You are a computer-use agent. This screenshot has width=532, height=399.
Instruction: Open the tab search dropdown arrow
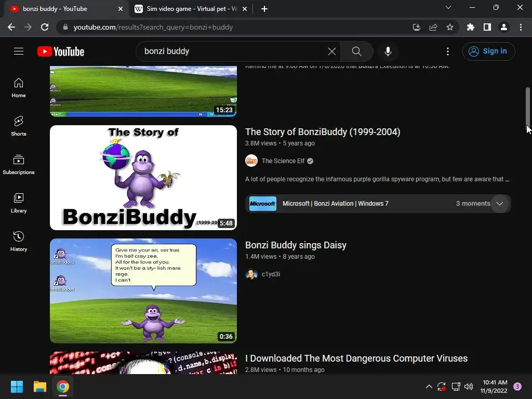pos(448,7)
